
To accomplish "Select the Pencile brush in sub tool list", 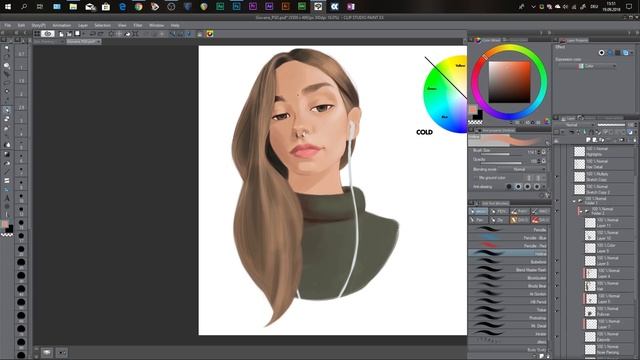I will (508, 229).
